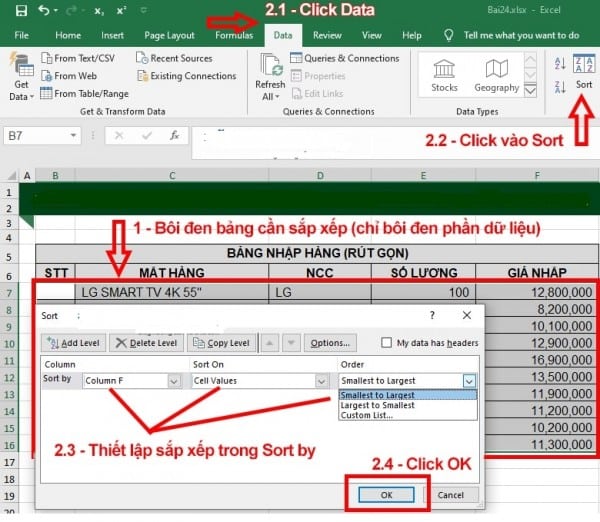The image size is (600, 522).
Task: Apply the Subscript x₂ icon
Action: coord(99,11)
